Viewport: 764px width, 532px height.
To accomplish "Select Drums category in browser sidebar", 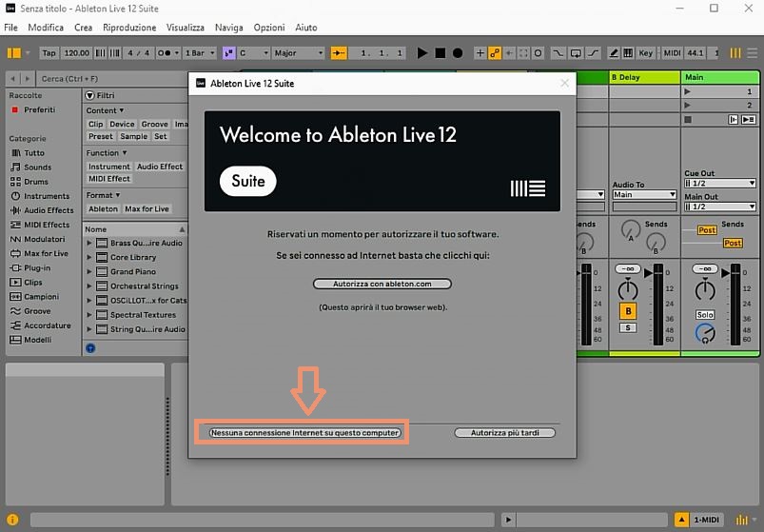I will point(35,182).
